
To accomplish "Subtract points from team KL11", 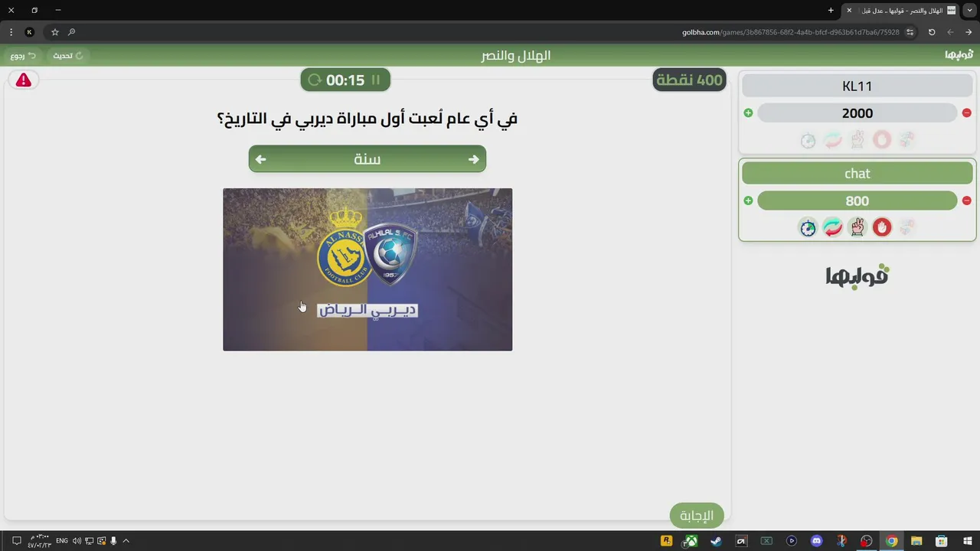I will (x=966, y=113).
